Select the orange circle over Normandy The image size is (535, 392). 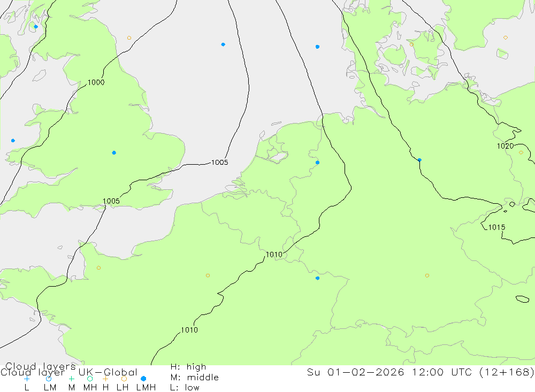pos(98,268)
